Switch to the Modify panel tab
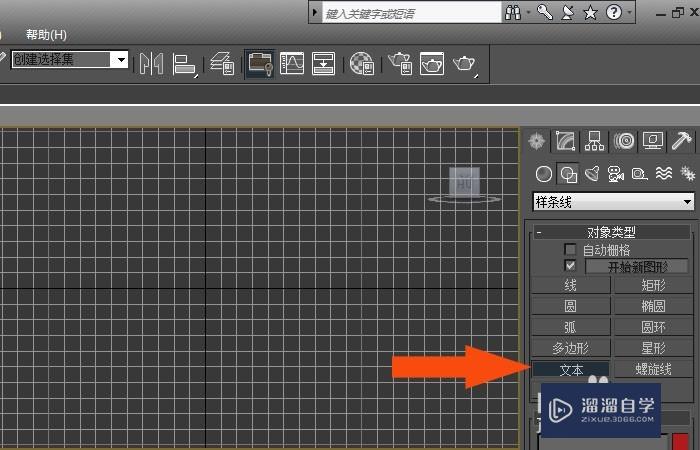The width and height of the screenshot is (700, 450). pos(565,141)
